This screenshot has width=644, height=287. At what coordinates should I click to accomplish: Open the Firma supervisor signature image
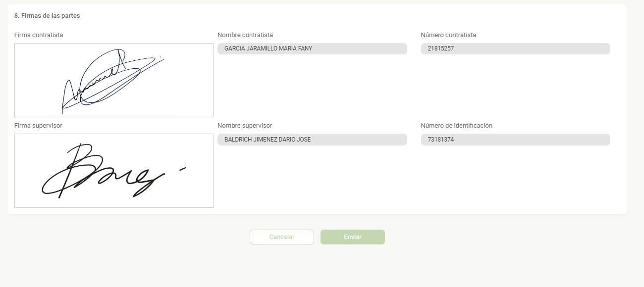114,171
